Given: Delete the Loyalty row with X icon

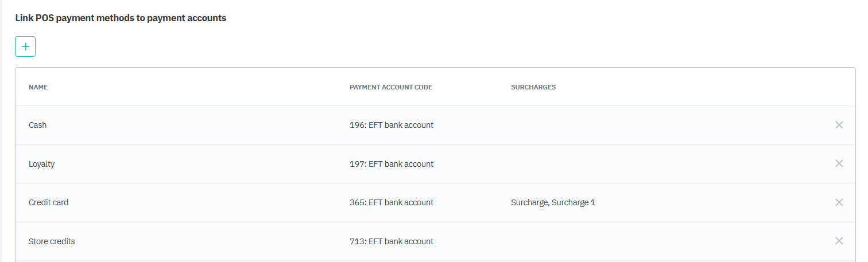Looking at the screenshot, I should (839, 163).
